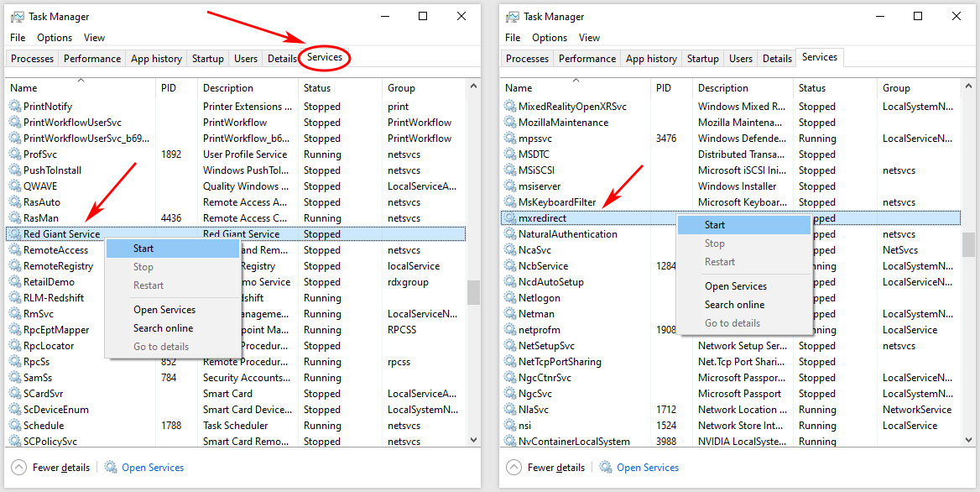Viewport: 980px width, 492px height.
Task: Click the RLM-Redshift service icon
Action: (x=14, y=298)
